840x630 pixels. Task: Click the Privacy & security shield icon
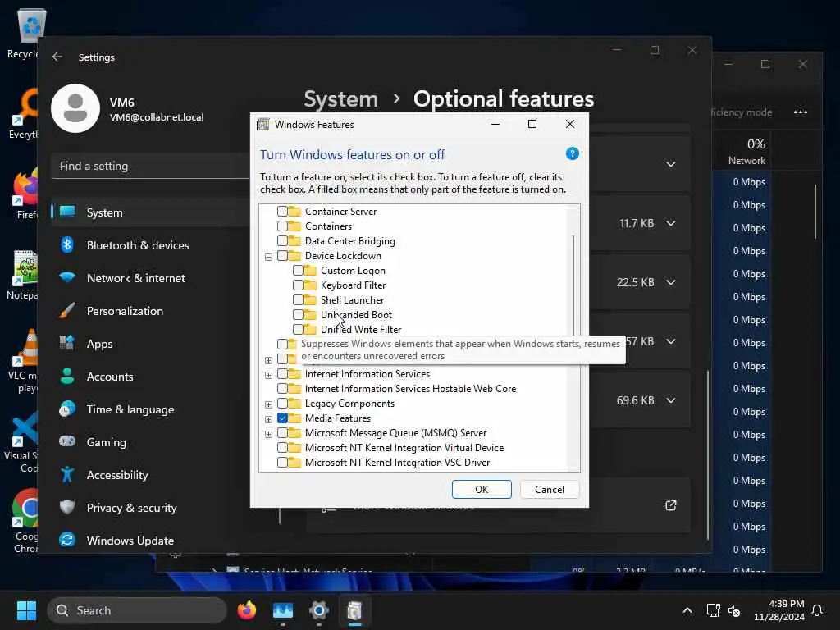[x=67, y=507]
